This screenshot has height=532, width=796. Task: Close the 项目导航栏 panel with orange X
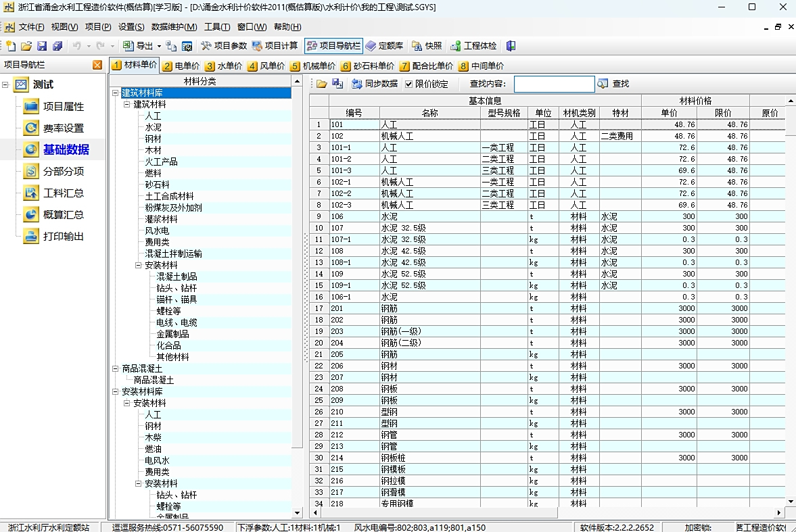98,65
